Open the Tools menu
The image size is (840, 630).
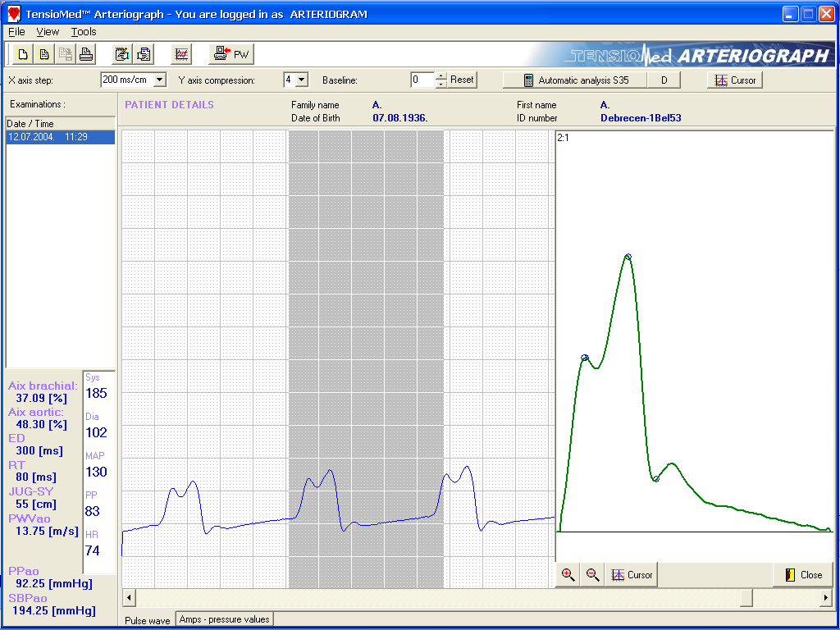tap(84, 32)
